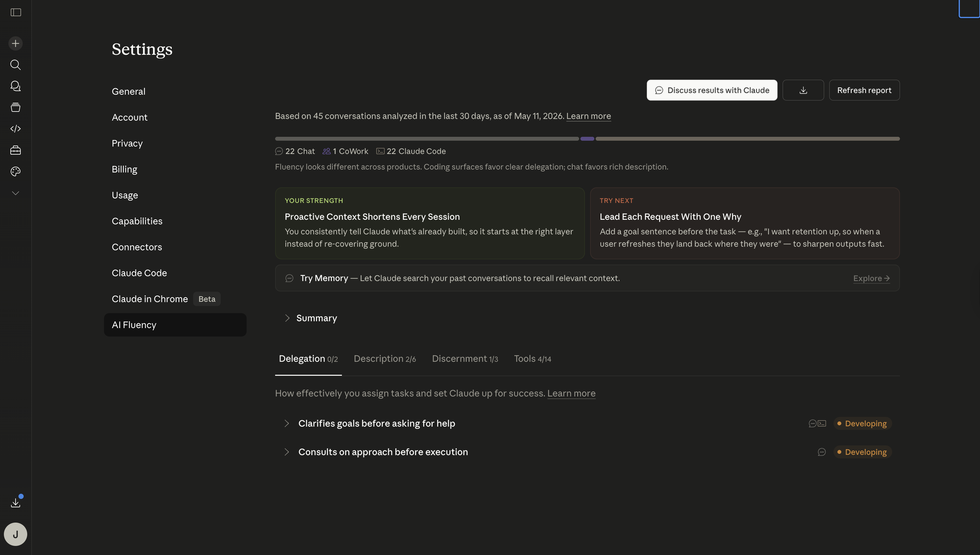Viewport: 980px width, 555px height.
Task: Click Developing badge on Clarifies goals row
Action: pyautogui.click(x=862, y=423)
